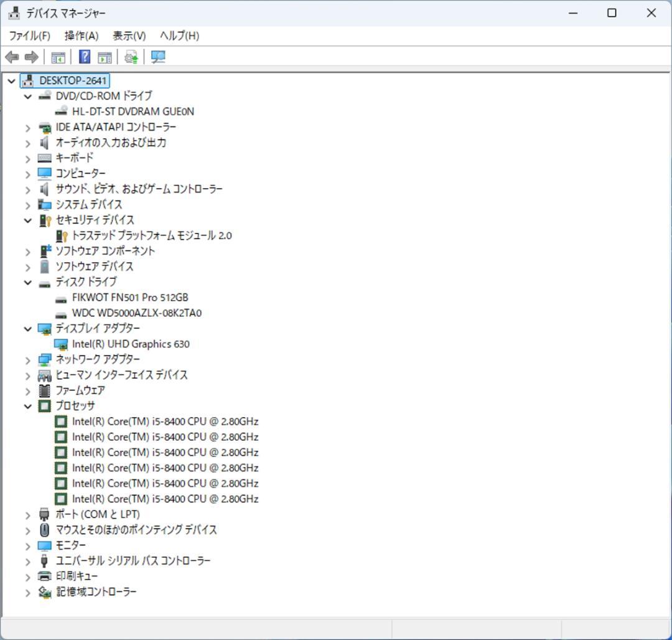Click the Back navigation arrow
The image size is (672, 640).
pyautogui.click(x=11, y=57)
